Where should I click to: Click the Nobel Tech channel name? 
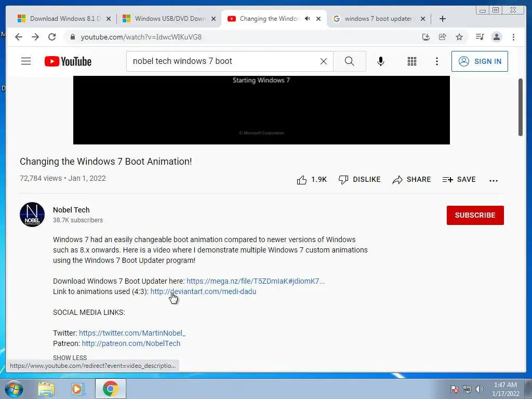coord(71,210)
